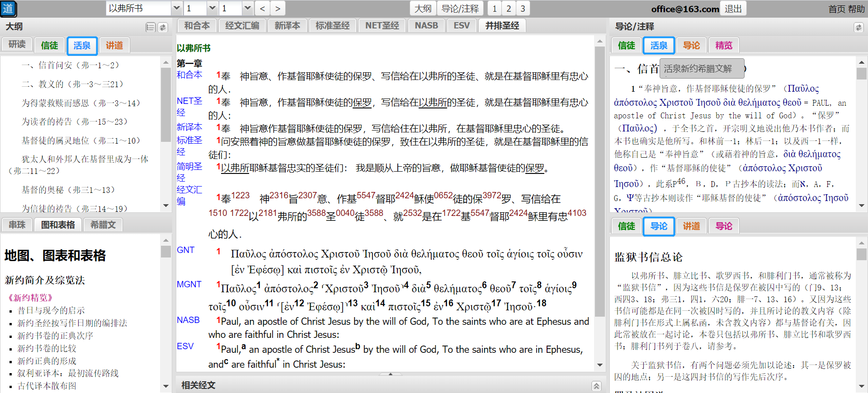Expand the 相关经文 panel with double-chevron icon
Image resolution: width=868 pixels, height=393 pixels.
tap(596, 386)
